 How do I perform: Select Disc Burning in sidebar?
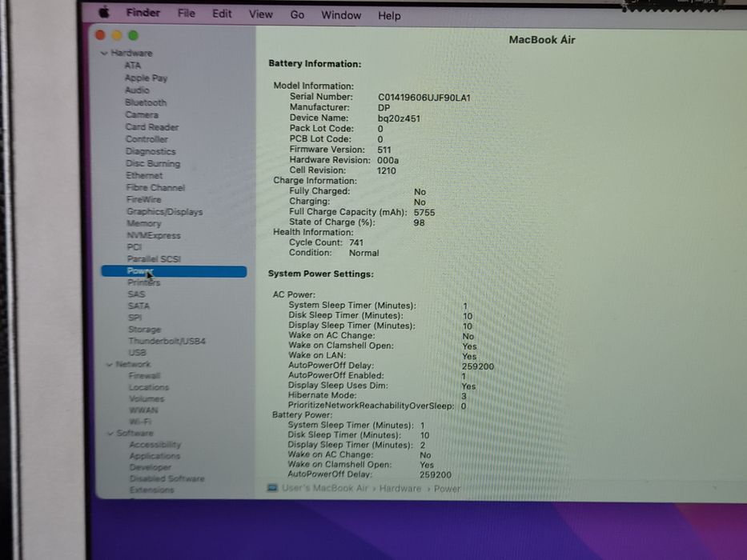pos(153,163)
